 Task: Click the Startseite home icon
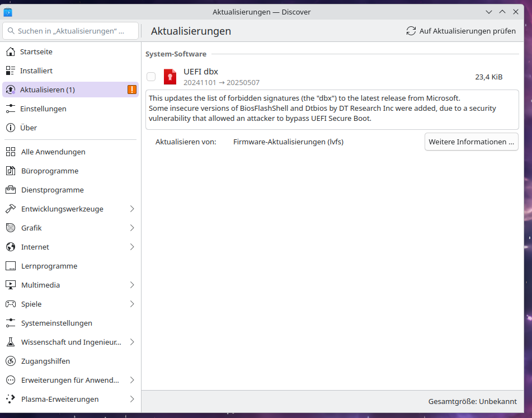click(11, 51)
